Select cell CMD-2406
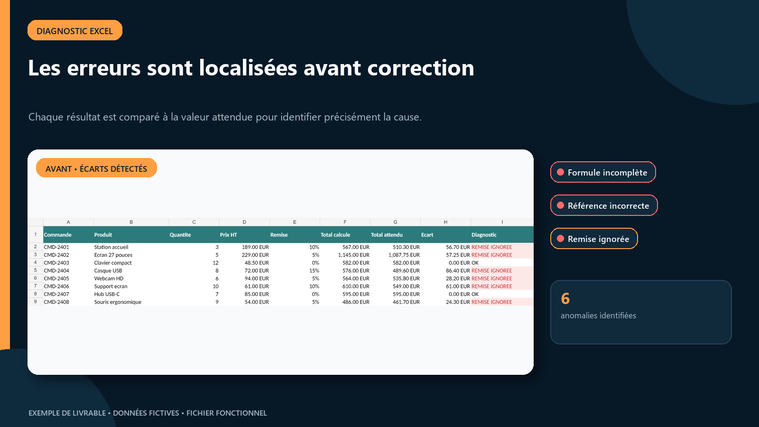 pyautogui.click(x=68, y=286)
